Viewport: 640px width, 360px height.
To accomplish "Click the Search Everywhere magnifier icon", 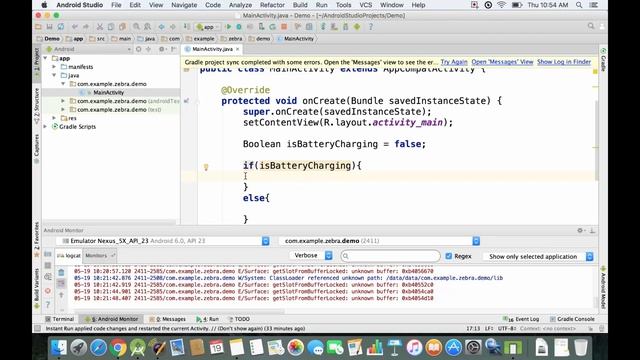I will coord(591,27).
